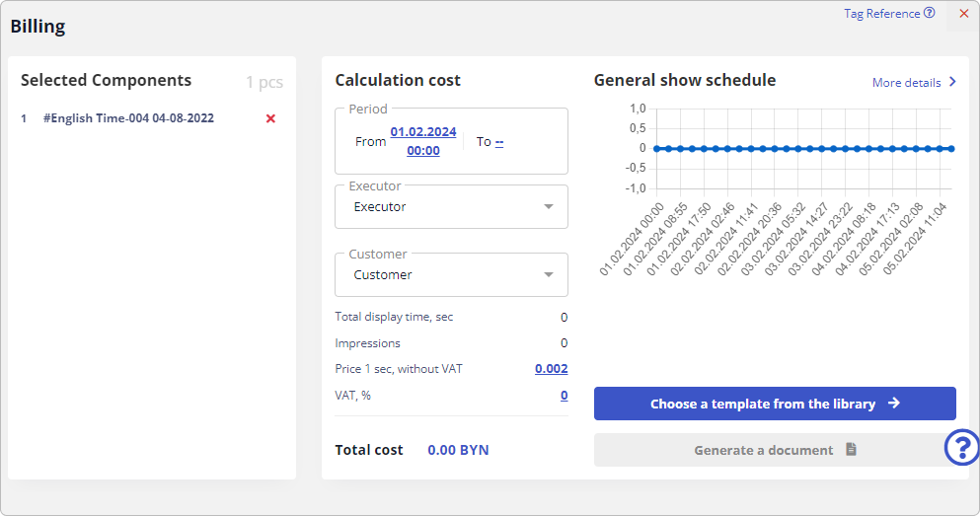
Task: Click the Tag Reference question mark icon
Action: 929,14
